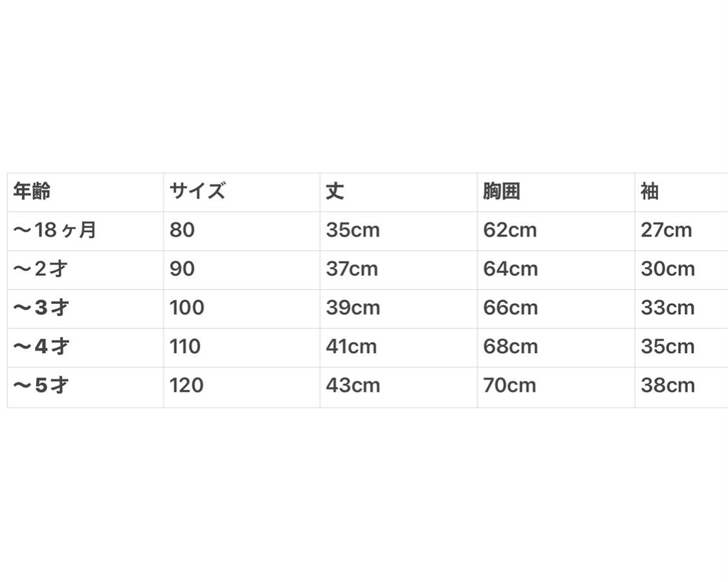This screenshot has width=728, height=582.
Task: Select the 27cm sleeve cell
Action: click(667, 230)
